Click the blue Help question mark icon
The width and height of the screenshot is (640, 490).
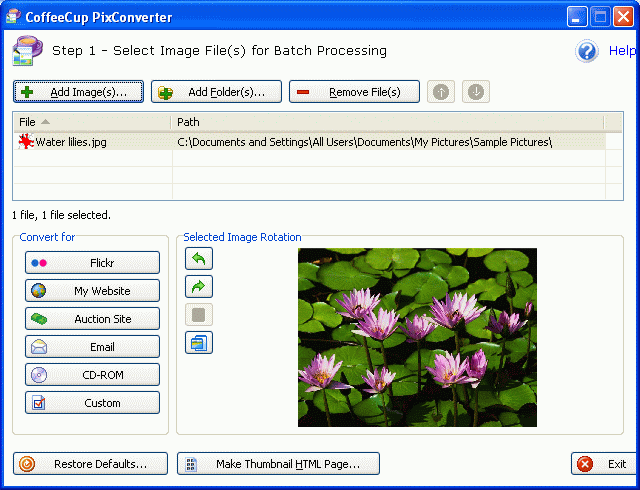pos(587,51)
